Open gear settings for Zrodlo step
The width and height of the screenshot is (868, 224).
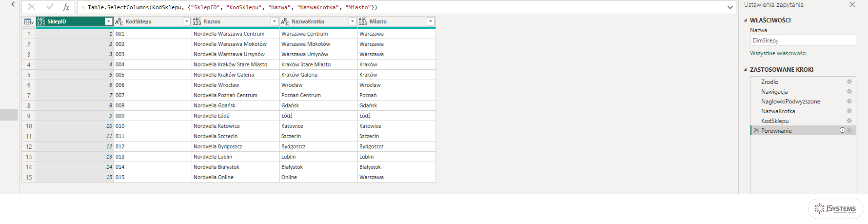[x=849, y=82]
